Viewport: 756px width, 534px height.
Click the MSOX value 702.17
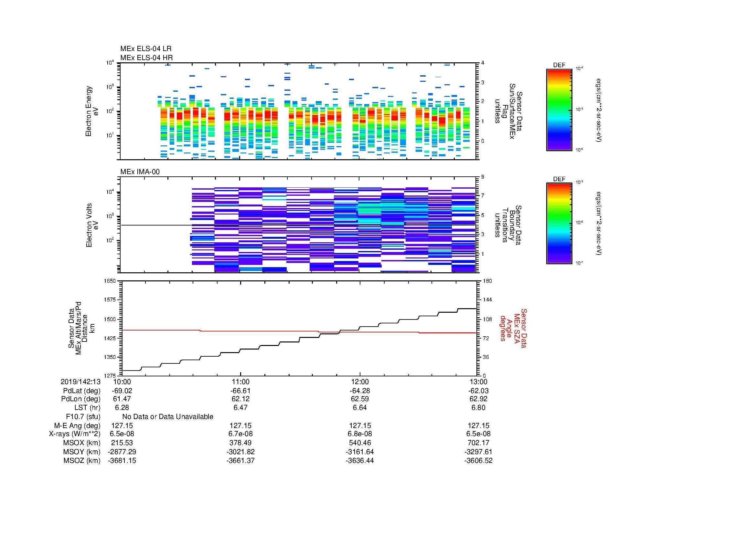pos(478,443)
